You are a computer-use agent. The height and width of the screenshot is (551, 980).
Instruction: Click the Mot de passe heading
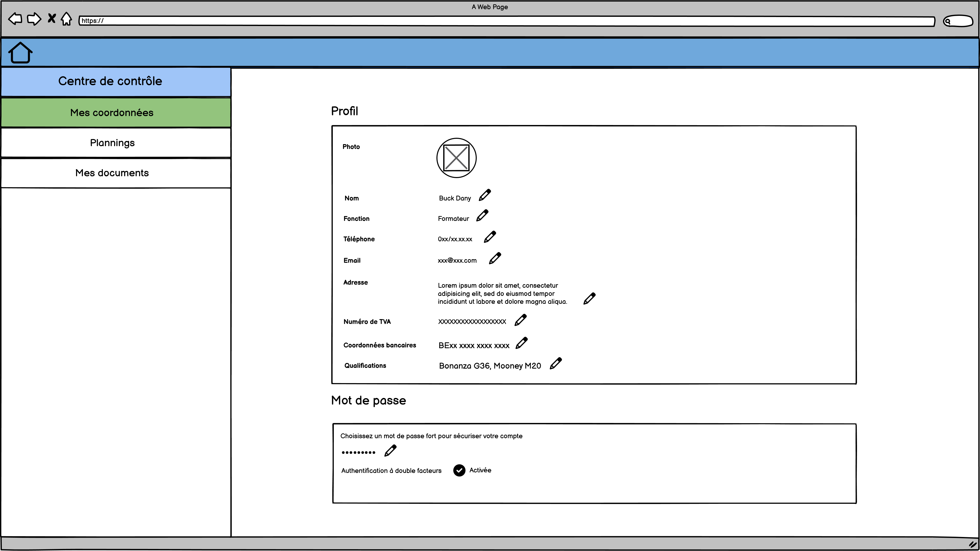[369, 400]
